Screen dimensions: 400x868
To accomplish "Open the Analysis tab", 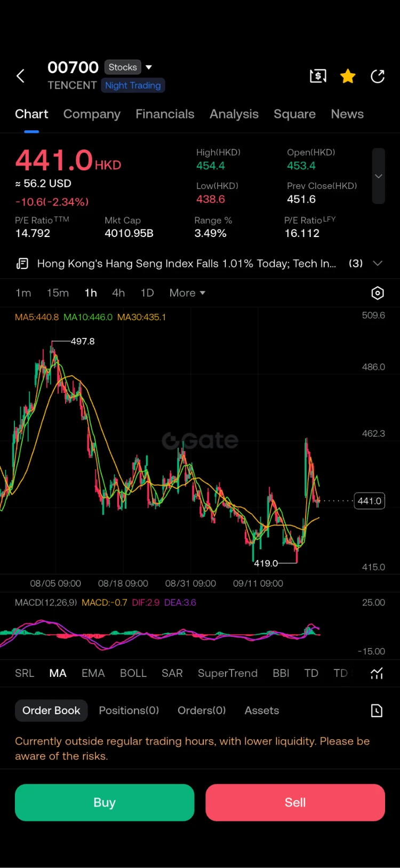I will click(x=234, y=114).
